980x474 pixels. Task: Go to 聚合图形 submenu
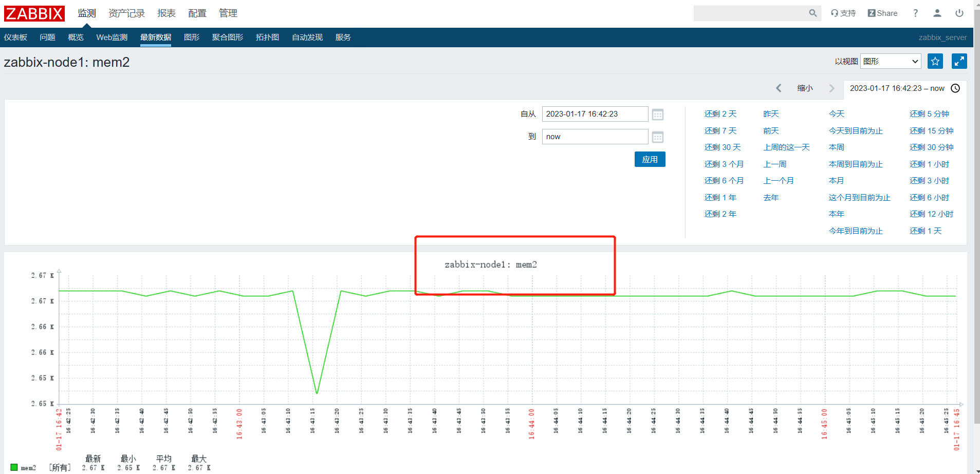click(228, 37)
